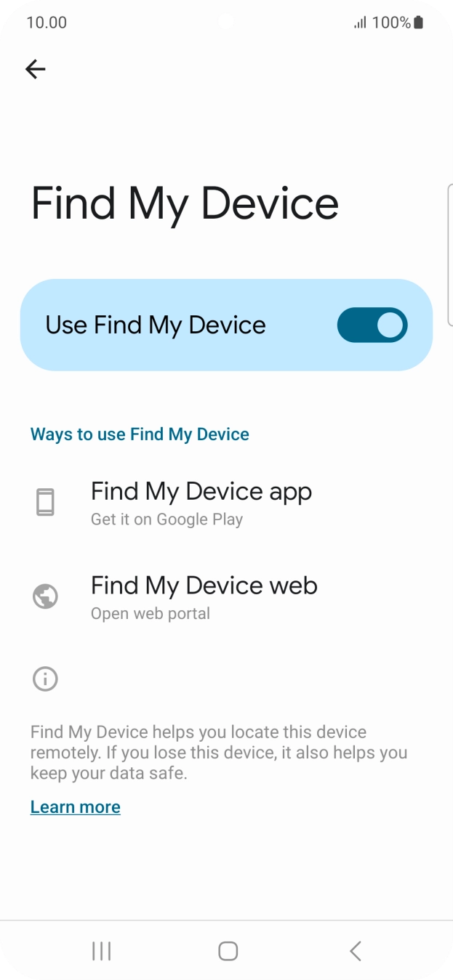Tap the globe icon for Find My Device web
The height and width of the screenshot is (980, 453).
click(x=45, y=596)
